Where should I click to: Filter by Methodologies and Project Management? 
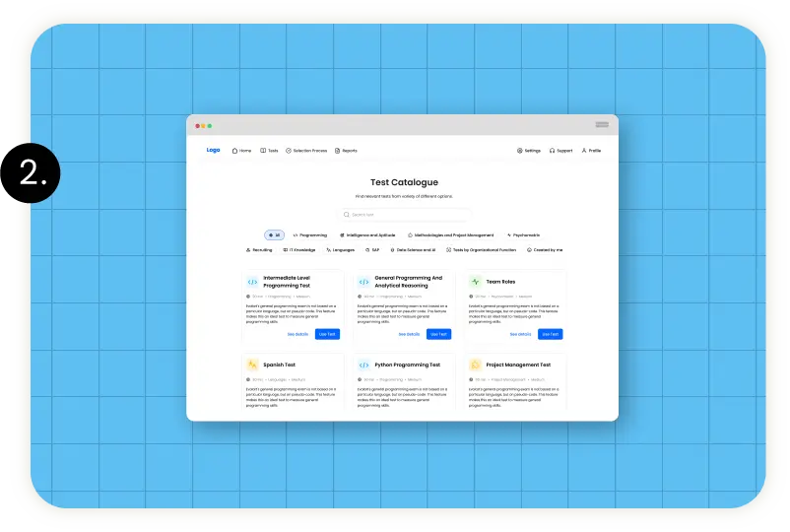point(451,235)
